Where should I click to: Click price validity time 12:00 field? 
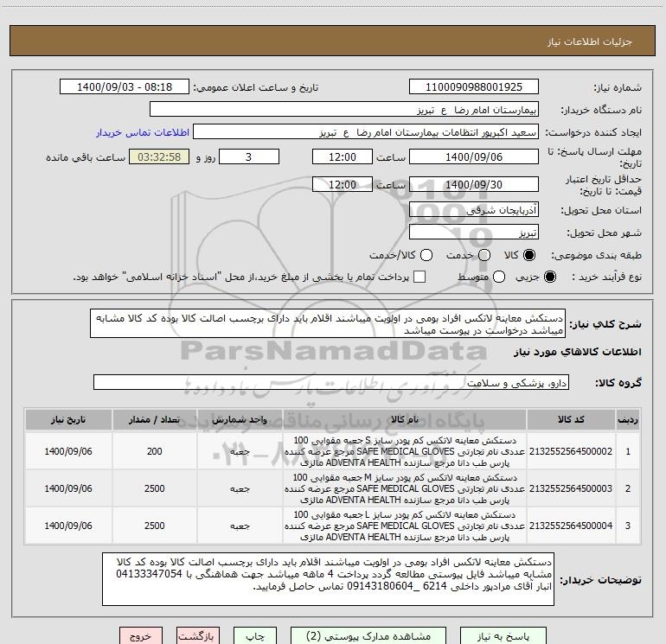point(343,184)
